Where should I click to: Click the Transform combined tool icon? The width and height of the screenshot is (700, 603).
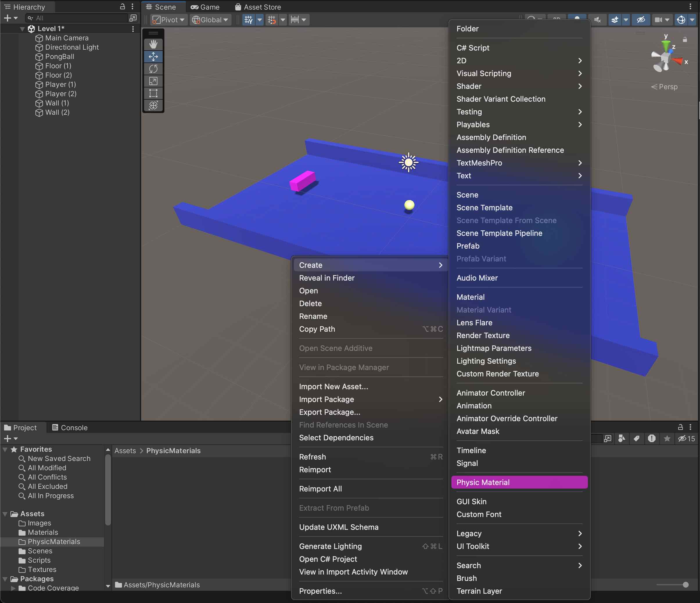click(153, 105)
